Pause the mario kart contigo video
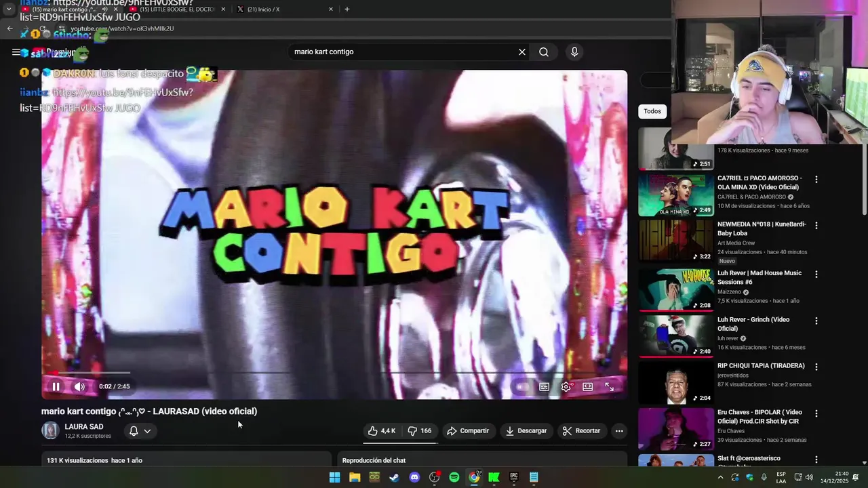This screenshot has height=488, width=868. 56,386
